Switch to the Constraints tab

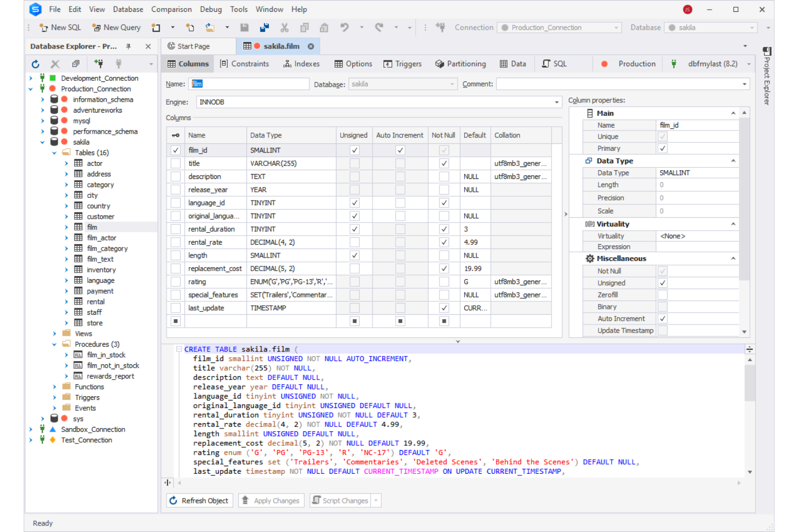(x=245, y=64)
